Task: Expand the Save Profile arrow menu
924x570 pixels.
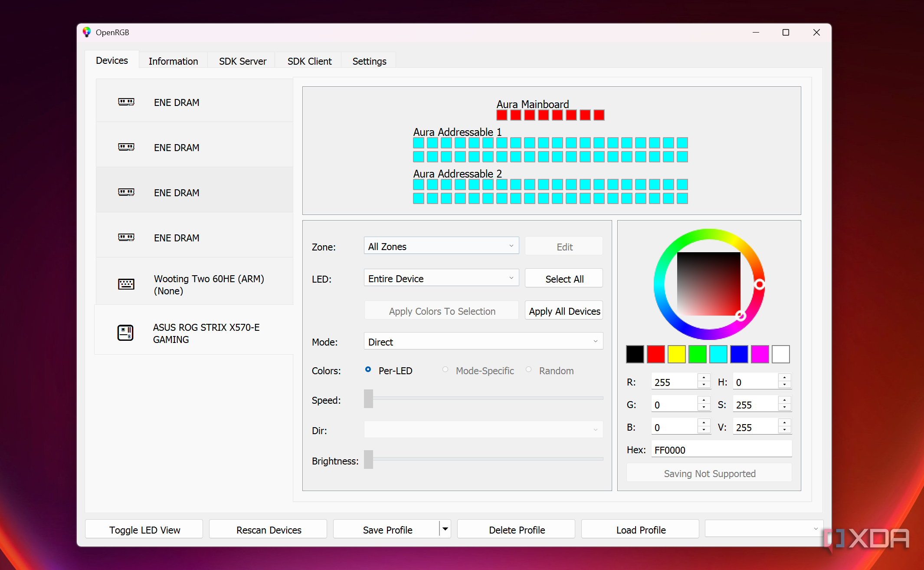Action: pos(445,529)
